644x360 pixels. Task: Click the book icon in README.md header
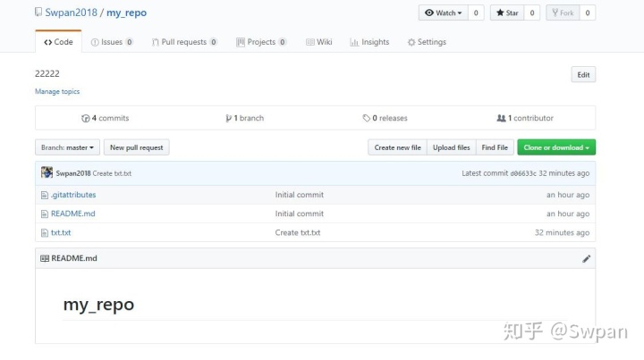(x=45, y=258)
